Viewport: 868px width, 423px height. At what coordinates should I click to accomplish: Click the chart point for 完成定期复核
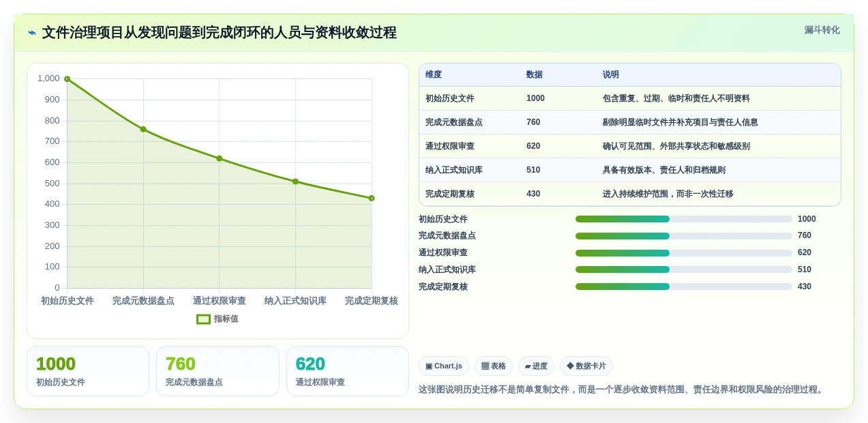(372, 198)
